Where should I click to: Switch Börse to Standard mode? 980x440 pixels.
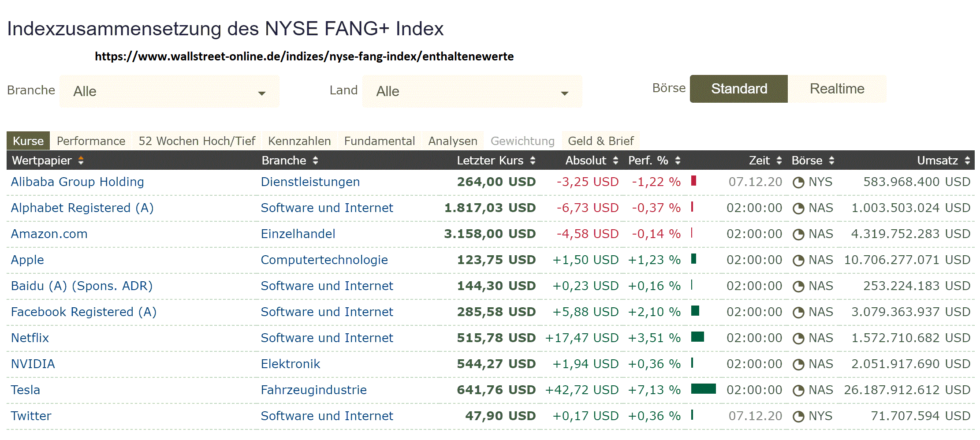click(738, 89)
